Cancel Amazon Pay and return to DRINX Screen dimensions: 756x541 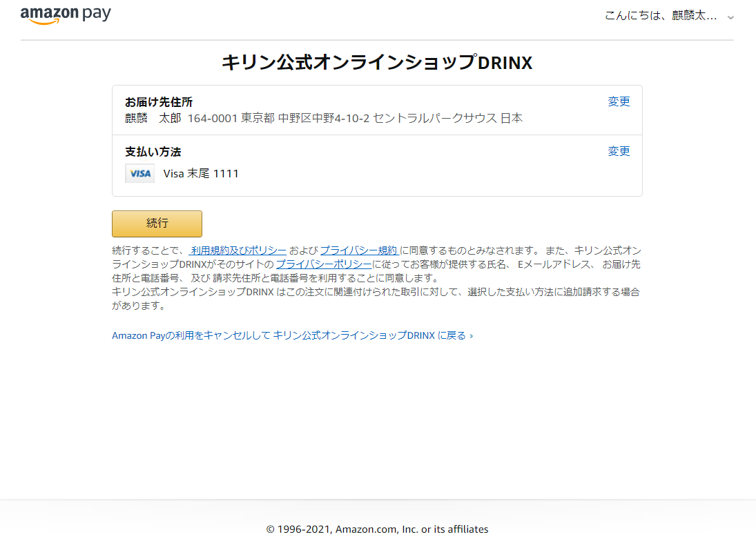pyautogui.click(x=292, y=335)
